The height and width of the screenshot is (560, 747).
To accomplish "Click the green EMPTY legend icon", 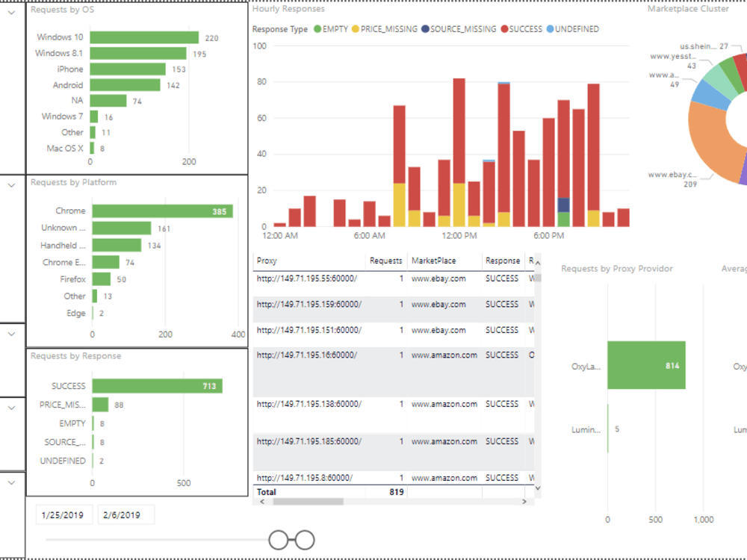I will point(318,28).
